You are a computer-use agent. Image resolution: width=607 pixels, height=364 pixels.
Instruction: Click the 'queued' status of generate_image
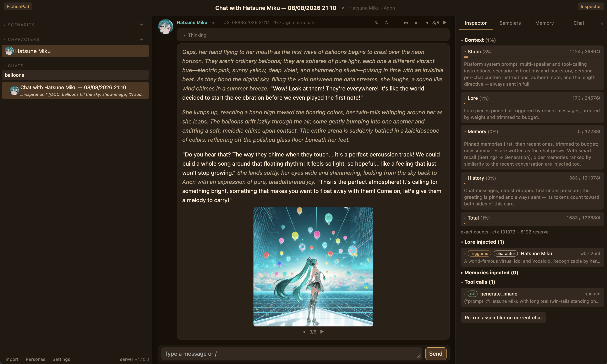coord(592,294)
